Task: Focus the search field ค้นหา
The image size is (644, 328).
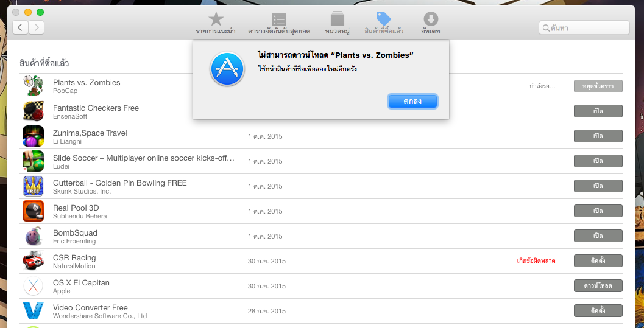Action: tap(584, 28)
